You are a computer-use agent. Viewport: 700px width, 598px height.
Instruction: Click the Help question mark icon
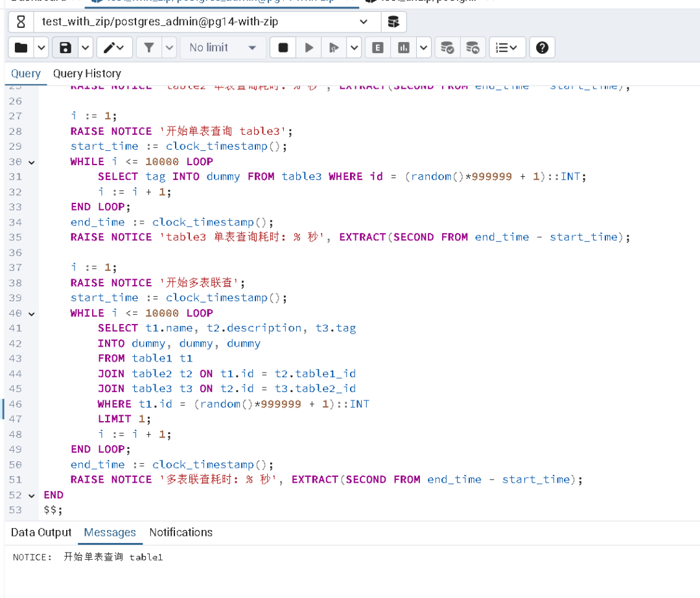(542, 47)
